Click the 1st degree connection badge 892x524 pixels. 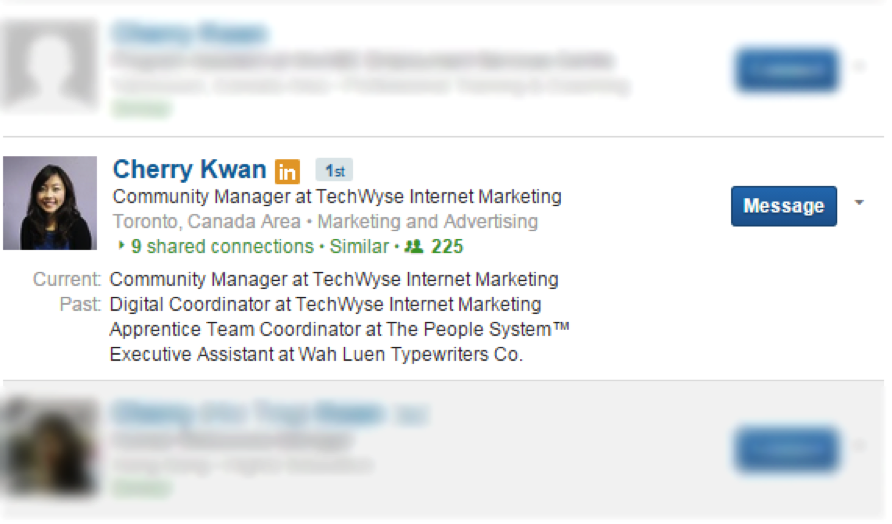pos(334,171)
